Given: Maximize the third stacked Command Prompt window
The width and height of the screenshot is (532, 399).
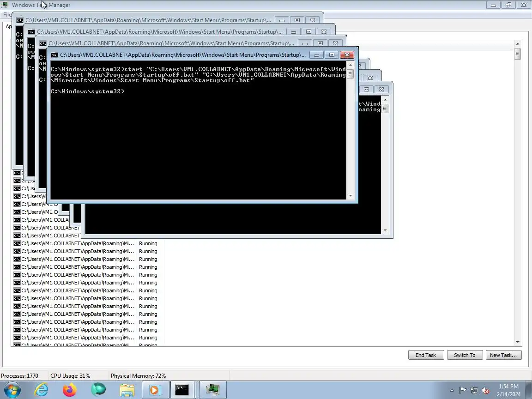Looking at the screenshot, I should pos(320,43).
